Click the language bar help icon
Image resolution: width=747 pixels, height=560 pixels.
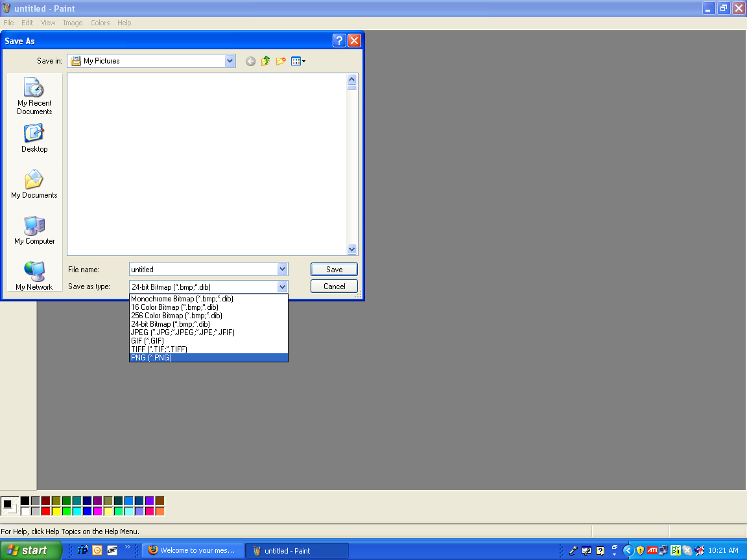[600, 551]
